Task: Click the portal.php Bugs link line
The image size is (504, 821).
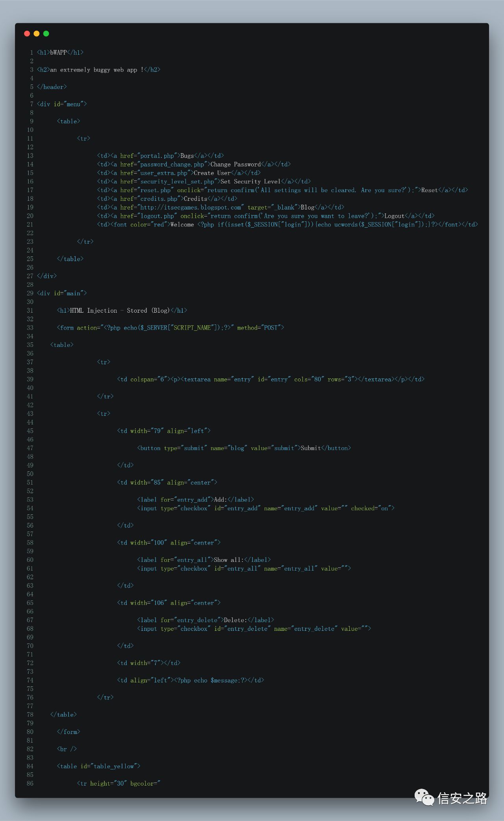Action: [x=161, y=156]
